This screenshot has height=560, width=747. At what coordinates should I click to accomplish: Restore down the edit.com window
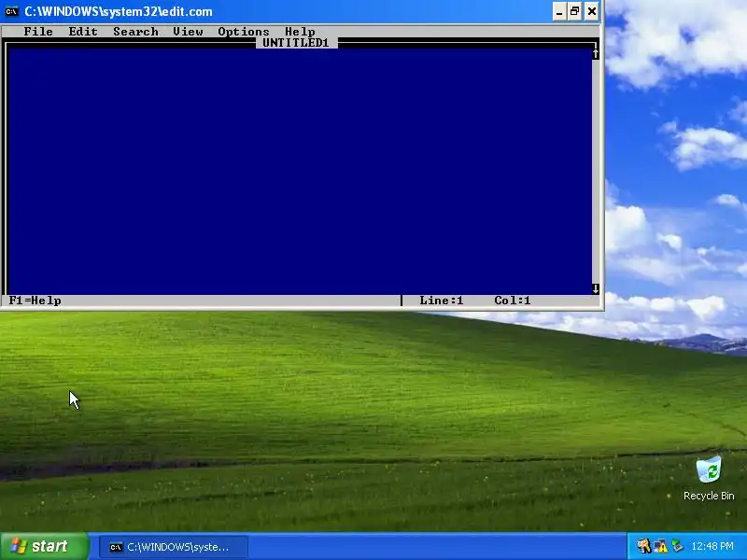coord(575,11)
